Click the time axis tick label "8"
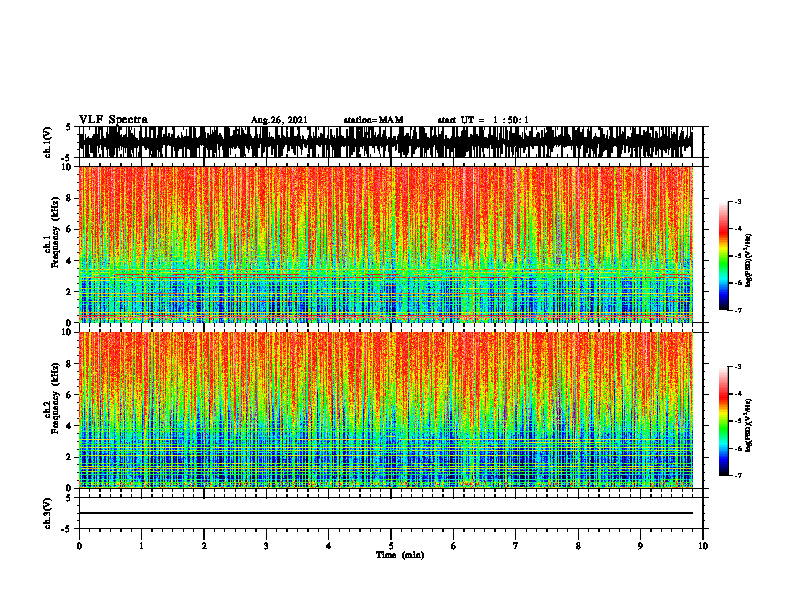792x612 pixels. [x=578, y=546]
